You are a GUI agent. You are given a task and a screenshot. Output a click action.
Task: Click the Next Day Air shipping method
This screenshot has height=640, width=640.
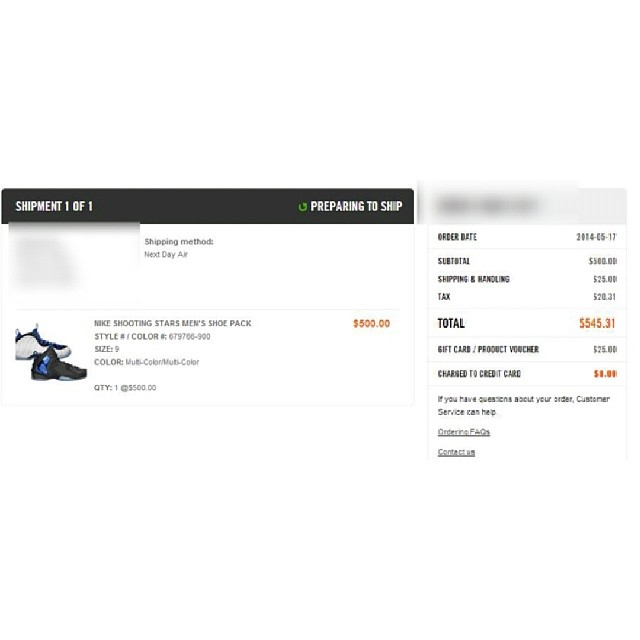pos(166,254)
